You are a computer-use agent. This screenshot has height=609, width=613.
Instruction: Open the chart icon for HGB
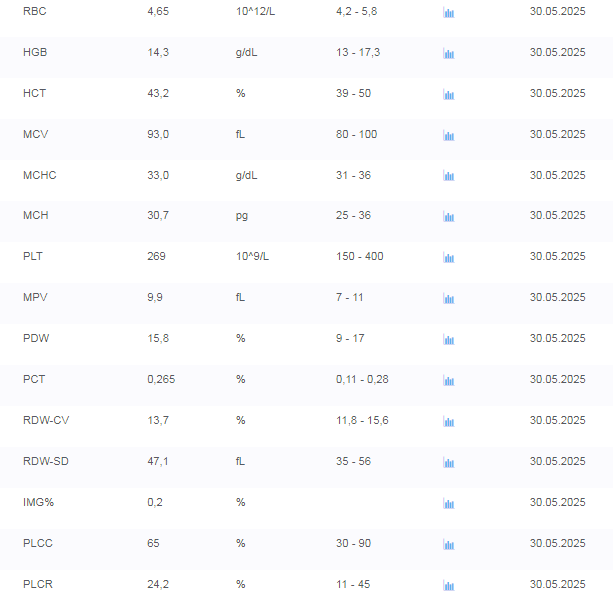coord(449,53)
